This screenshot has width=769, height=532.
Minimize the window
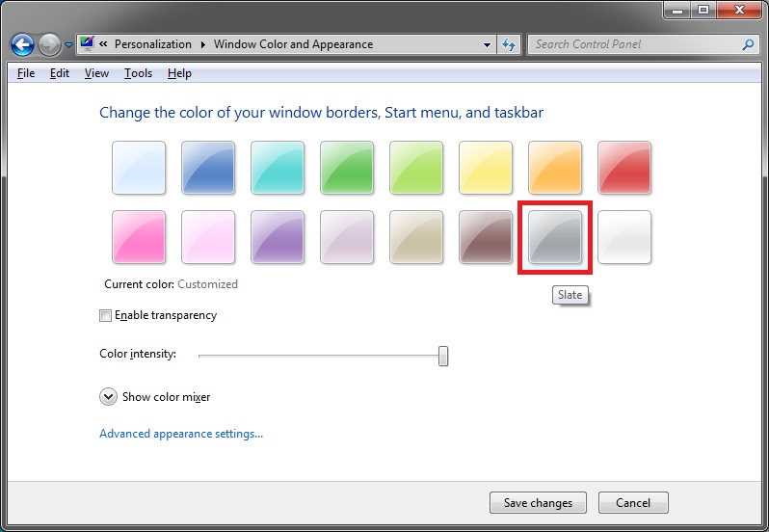(677, 10)
